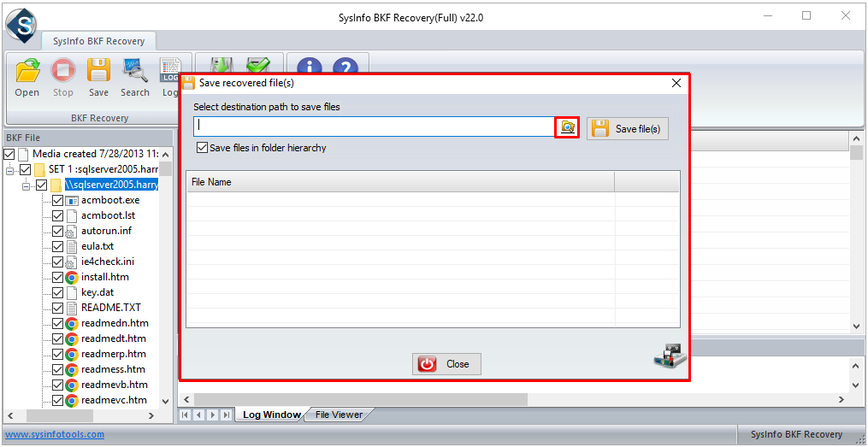Click the Open folder toolbar icon
This screenshot has width=868, height=447.
click(x=27, y=71)
